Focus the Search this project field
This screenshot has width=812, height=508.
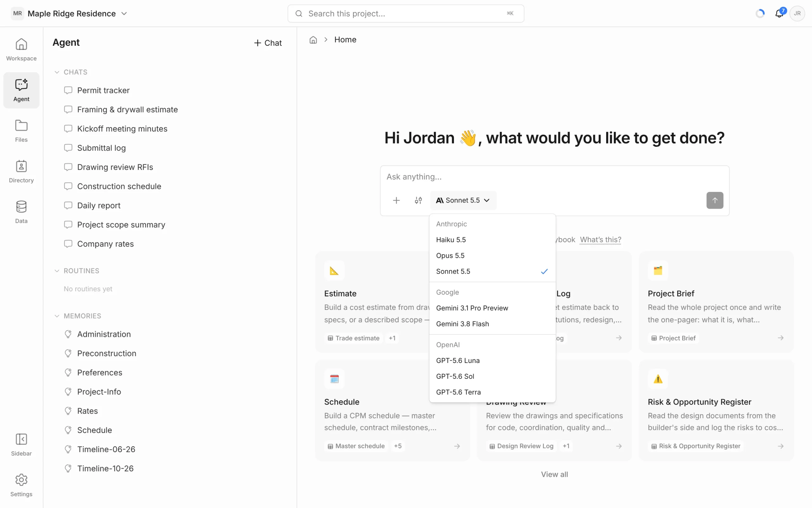[x=406, y=13]
